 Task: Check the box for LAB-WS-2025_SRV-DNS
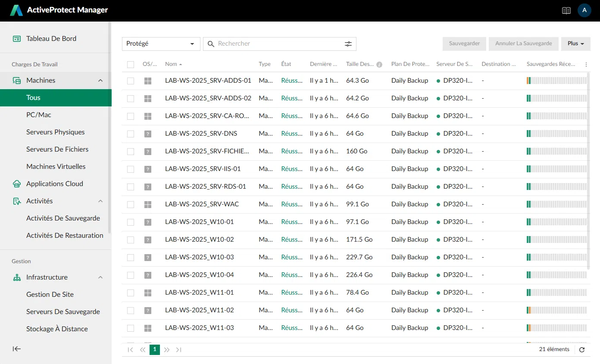[x=131, y=134]
